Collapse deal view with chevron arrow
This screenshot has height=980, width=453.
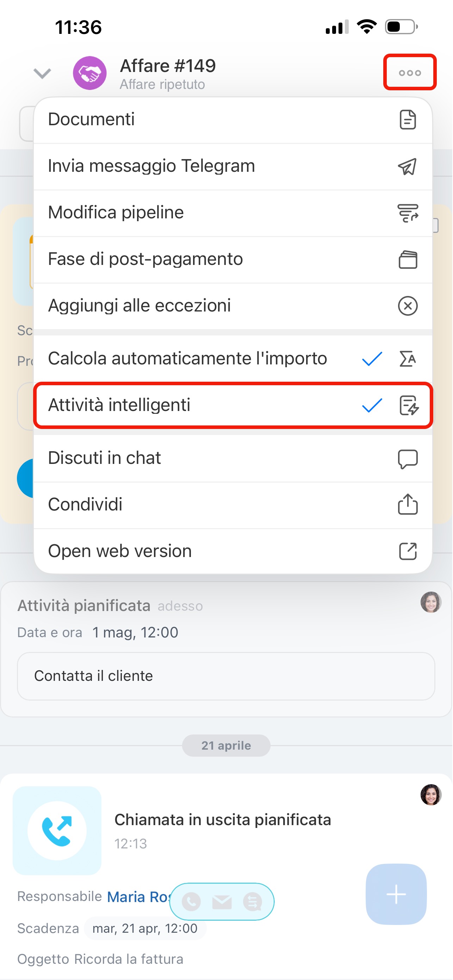click(x=42, y=73)
